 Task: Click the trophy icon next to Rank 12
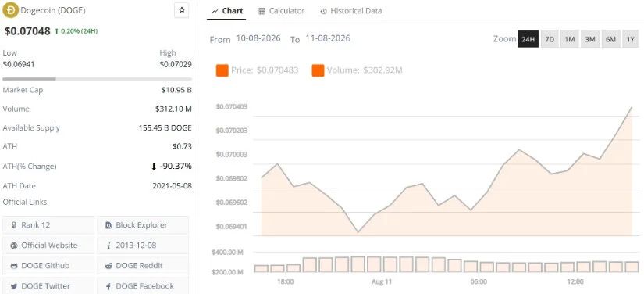tap(14, 225)
